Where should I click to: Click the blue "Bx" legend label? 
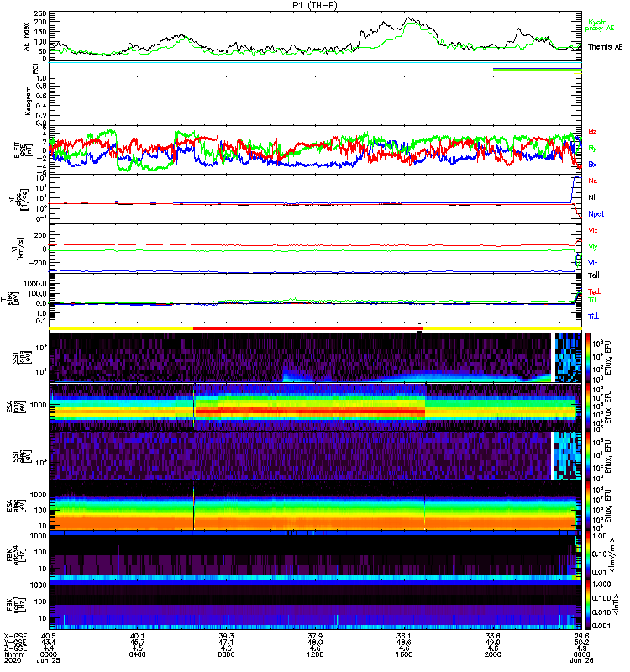592,165
